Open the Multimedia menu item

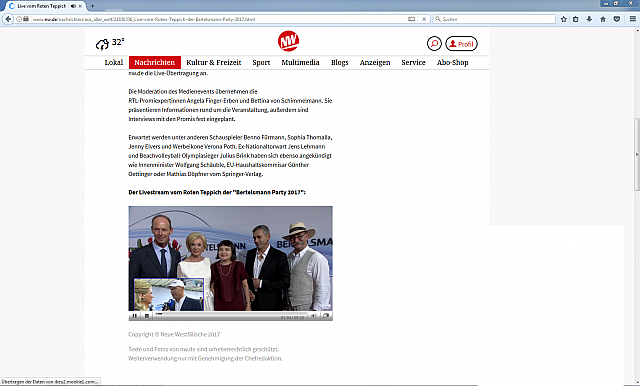click(x=300, y=62)
